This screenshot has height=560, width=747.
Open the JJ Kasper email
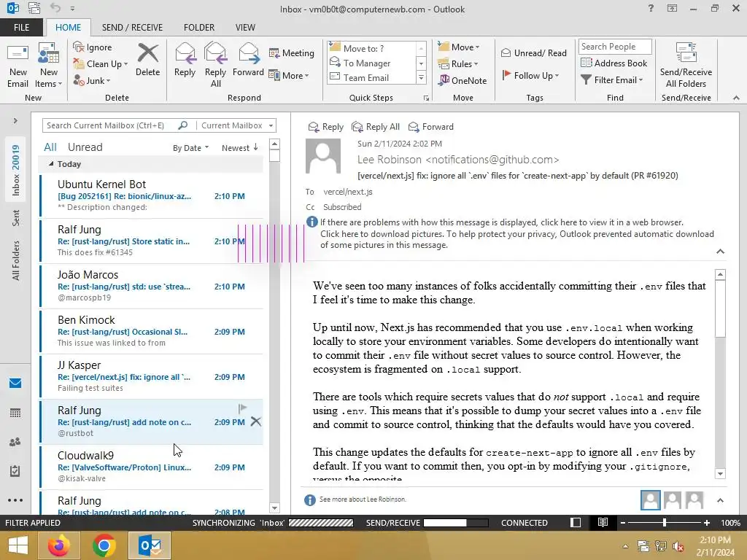[x=152, y=377]
